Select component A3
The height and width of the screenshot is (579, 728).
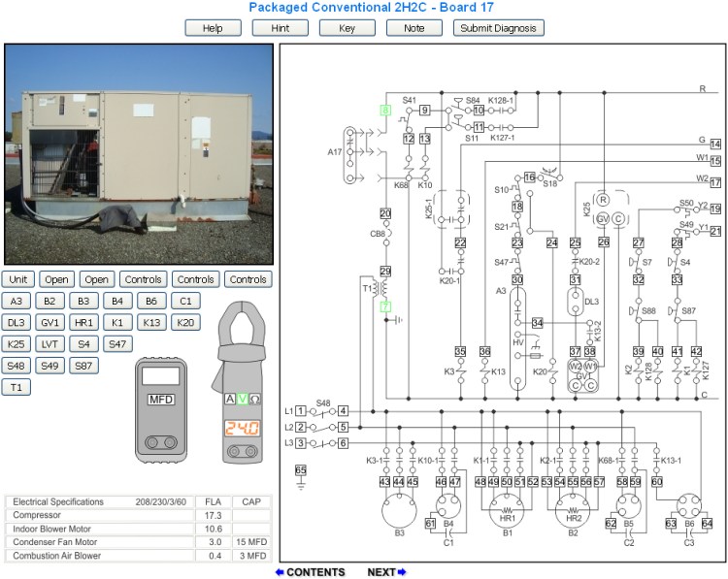[17, 301]
